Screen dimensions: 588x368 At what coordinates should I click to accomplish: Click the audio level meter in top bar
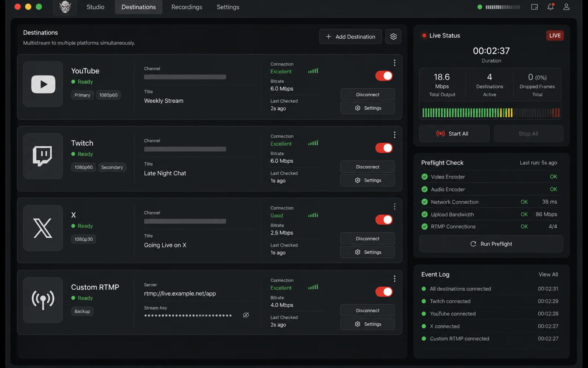coord(503,7)
